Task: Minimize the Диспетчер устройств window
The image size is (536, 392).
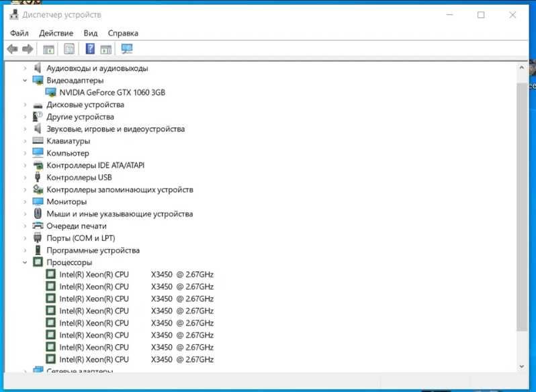Action: (x=449, y=15)
